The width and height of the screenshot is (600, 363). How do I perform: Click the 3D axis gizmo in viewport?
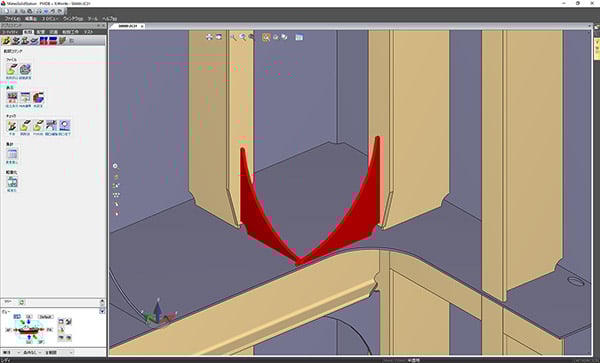click(x=157, y=313)
